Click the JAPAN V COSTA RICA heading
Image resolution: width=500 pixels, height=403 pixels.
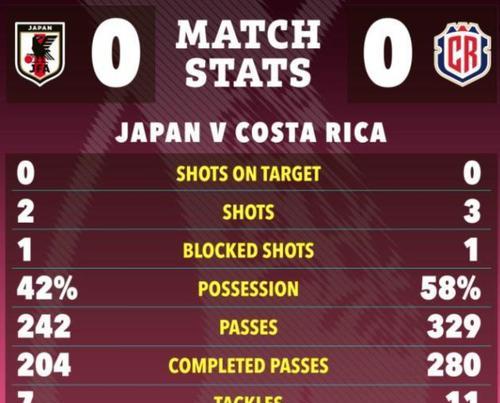coord(251,132)
